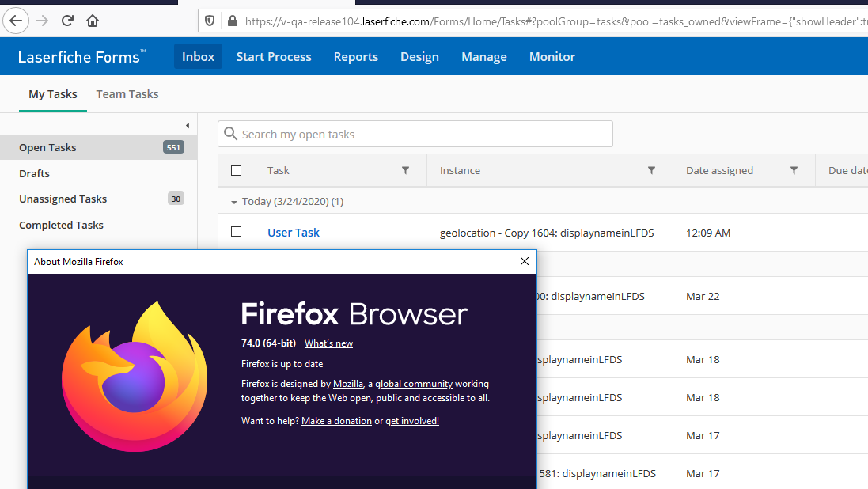Click the browser forward arrow
This screenshot has height=489, width=868.
(x=42, y=21)
